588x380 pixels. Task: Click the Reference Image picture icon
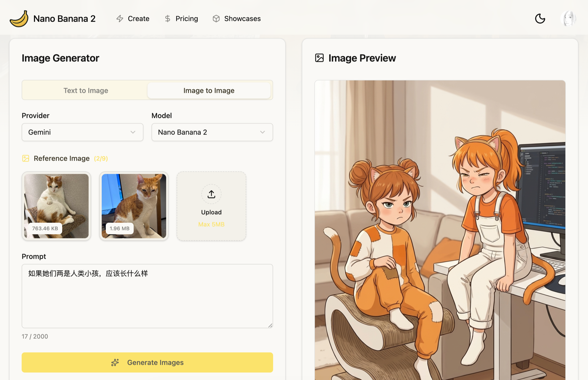(26, 158)
